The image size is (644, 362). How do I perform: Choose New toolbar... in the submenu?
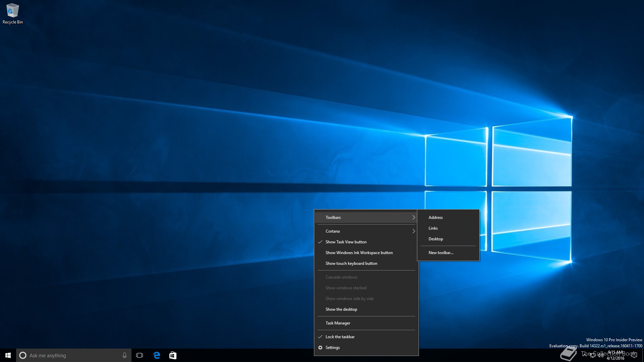(448, 253)
